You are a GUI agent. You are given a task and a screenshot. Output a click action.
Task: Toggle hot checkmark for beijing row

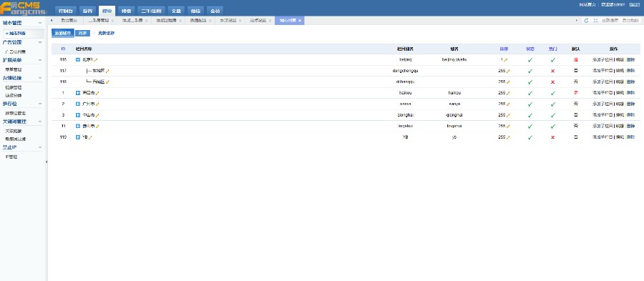click(553, 60)
